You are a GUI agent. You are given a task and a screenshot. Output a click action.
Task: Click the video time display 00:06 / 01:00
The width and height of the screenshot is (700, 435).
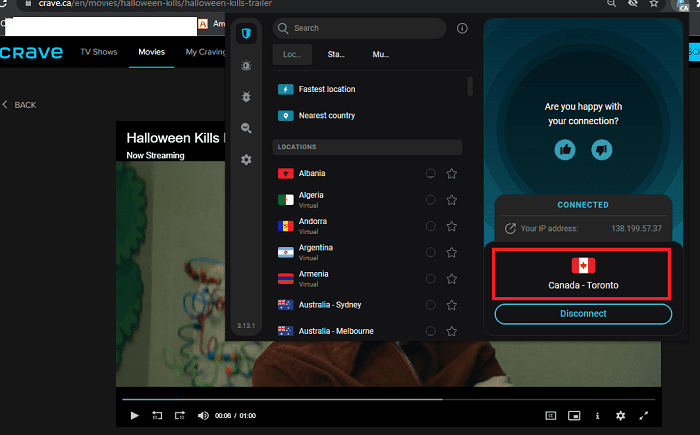pyautogui.click(x=235, y=415)
